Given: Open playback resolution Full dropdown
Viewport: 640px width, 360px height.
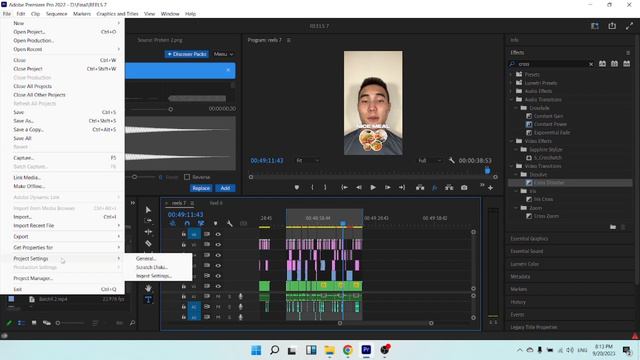Looking at the screenshot, I should (430, 160).
